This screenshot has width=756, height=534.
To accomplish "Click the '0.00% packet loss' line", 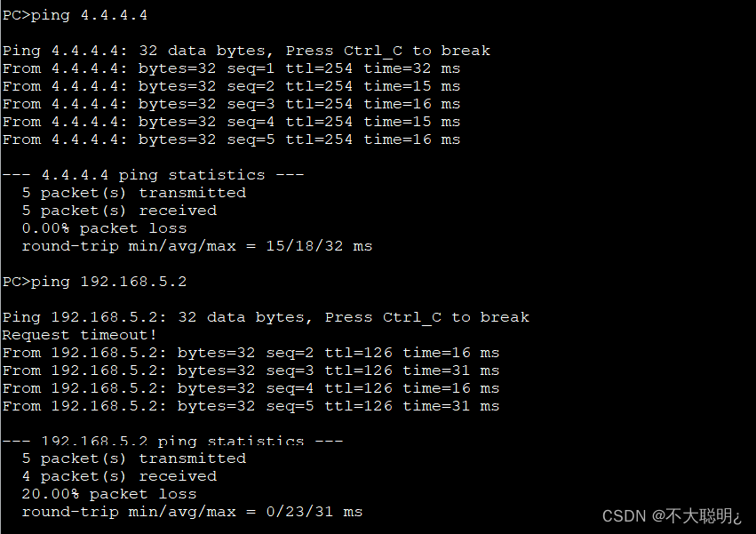I will 104,228.
